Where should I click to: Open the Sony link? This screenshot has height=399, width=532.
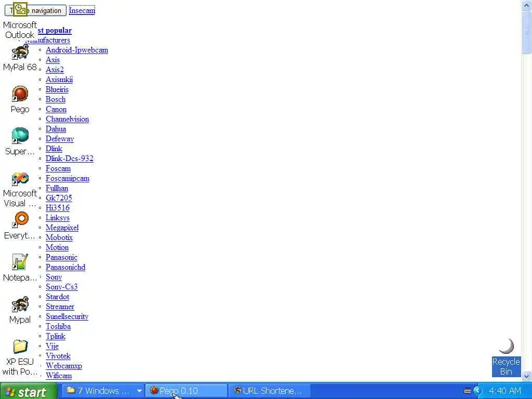point(54,276)
